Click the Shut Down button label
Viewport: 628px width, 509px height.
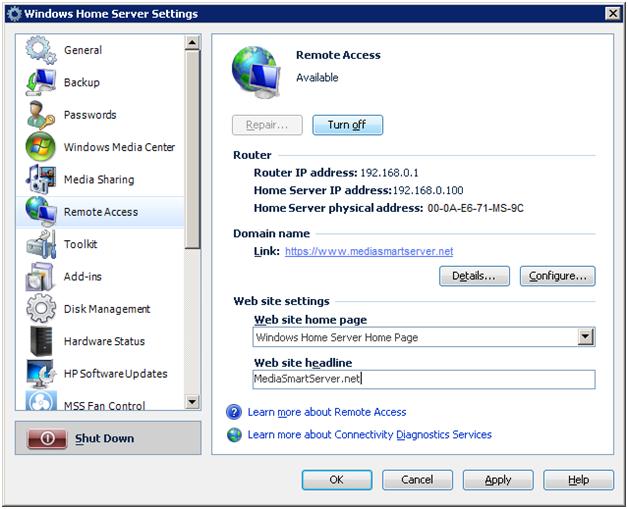pyautogui.click(x=105, y=439)
